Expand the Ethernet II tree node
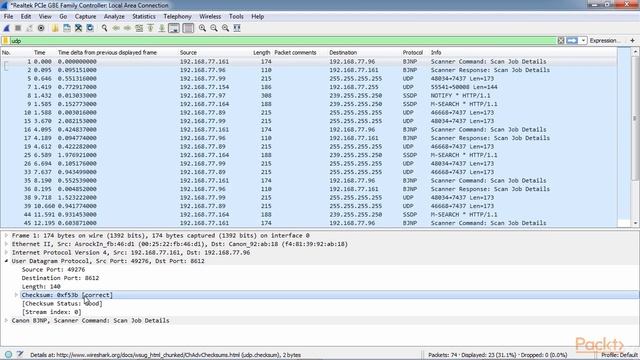The image size is (640, 360). point(6,244)
